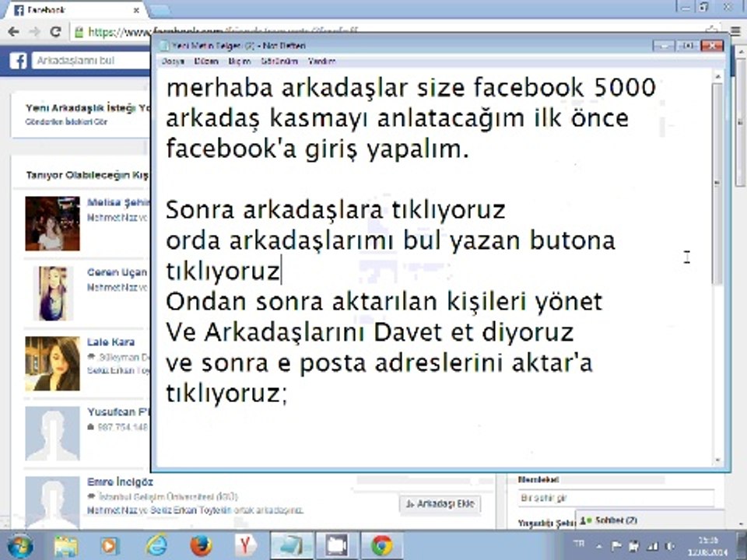Open the Chrome menu hamburger icon

click(x=735, y=31)
